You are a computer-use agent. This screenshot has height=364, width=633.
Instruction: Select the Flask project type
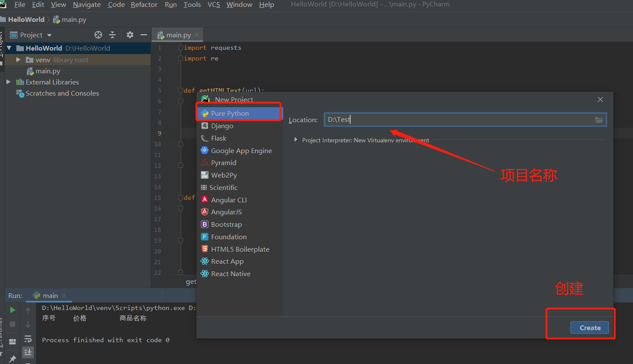pos(218,138)
